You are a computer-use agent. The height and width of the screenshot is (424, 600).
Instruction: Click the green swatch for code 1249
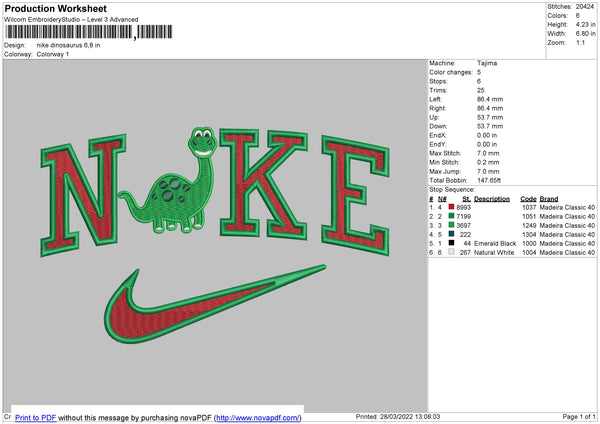(452, 225)
